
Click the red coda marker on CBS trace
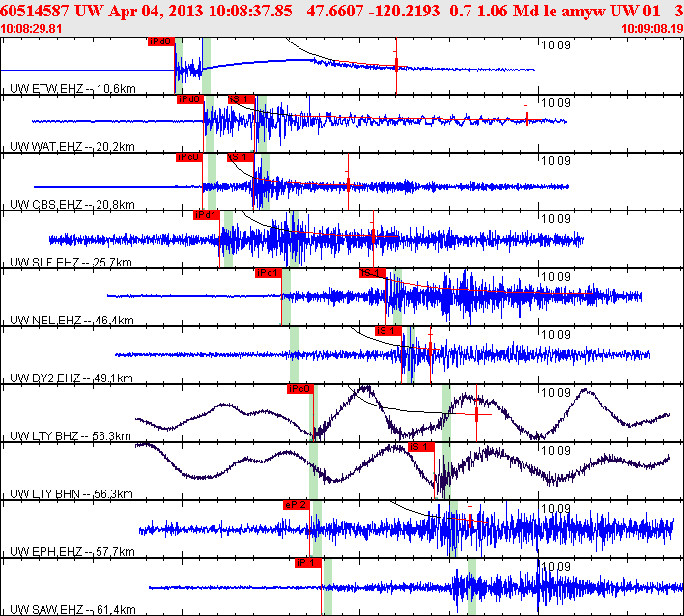click(348, 184)
